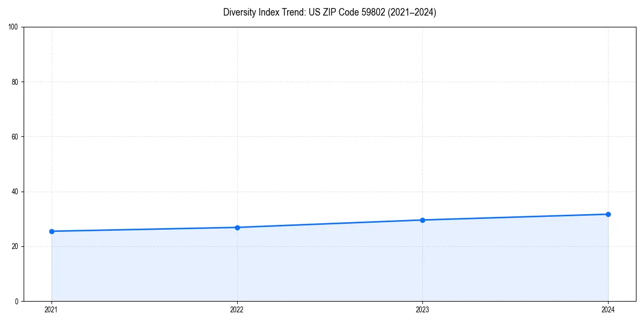Click the 2022 x-axis tick label
644x322 pixels.
tap(237, 309)
